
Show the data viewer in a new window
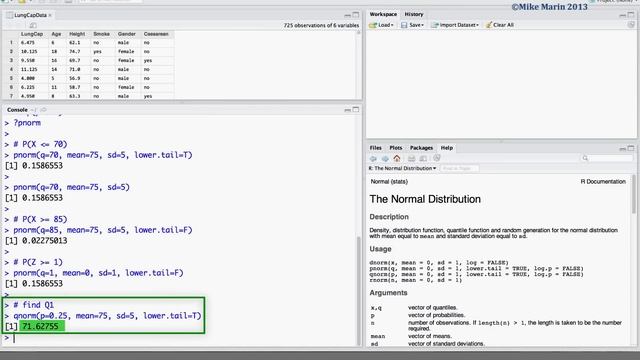point(33,25)
